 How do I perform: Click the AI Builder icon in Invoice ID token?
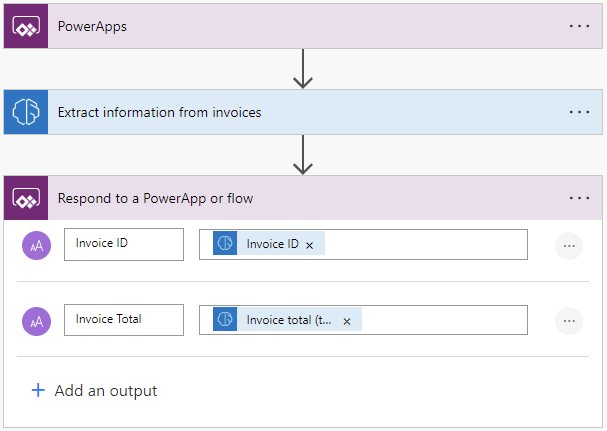click(225, 244)
